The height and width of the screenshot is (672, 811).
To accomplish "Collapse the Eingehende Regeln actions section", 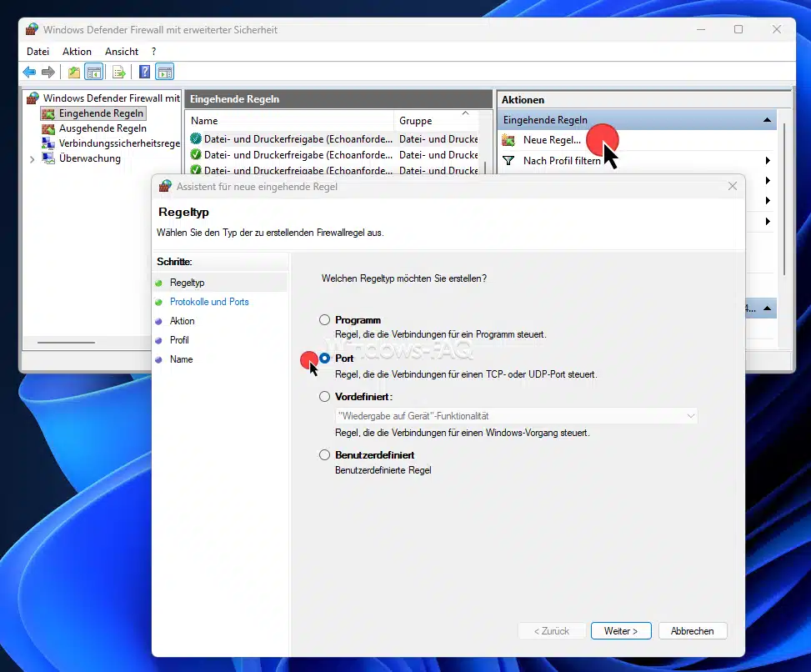I will point(767,120).
